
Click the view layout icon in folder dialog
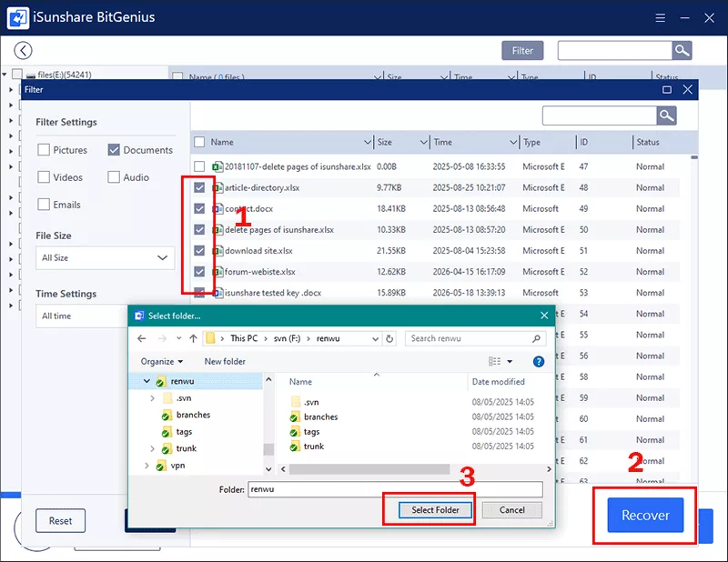(x=494, y=361)
